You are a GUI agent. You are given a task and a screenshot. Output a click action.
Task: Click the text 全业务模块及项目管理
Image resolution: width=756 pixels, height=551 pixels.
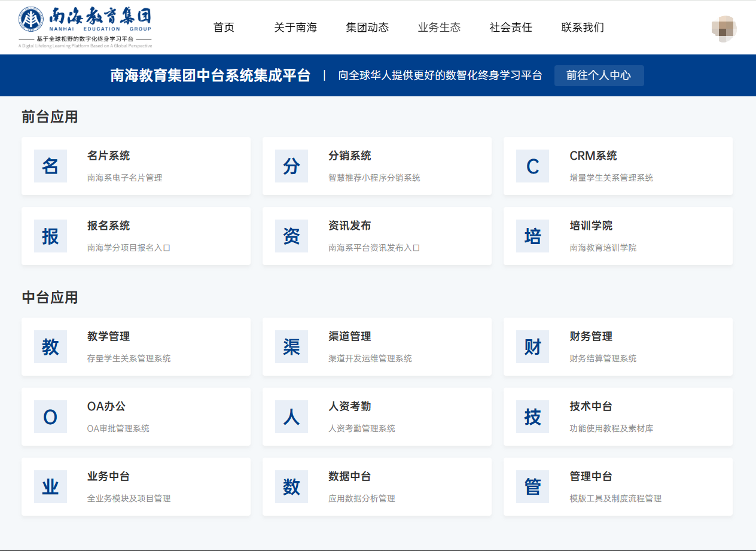click(x=129, y=498)
